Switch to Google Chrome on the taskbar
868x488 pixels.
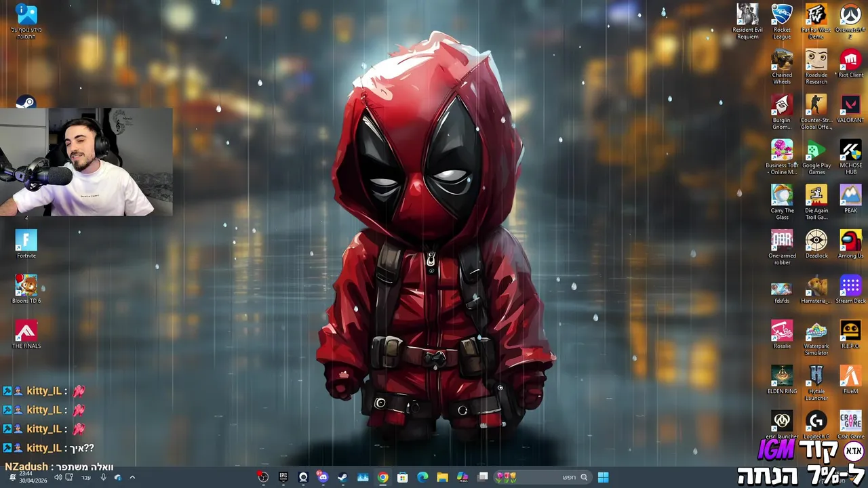[382, 477]
